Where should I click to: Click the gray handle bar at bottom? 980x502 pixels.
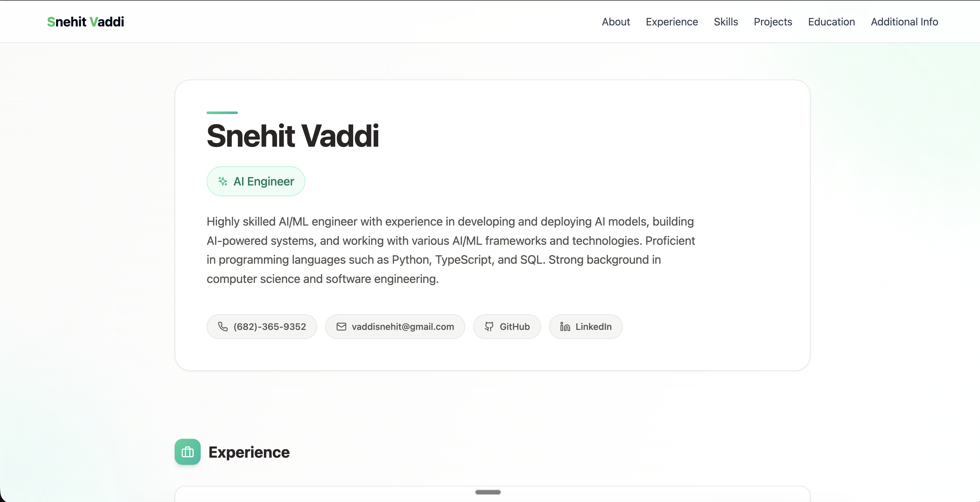(488, 492)
